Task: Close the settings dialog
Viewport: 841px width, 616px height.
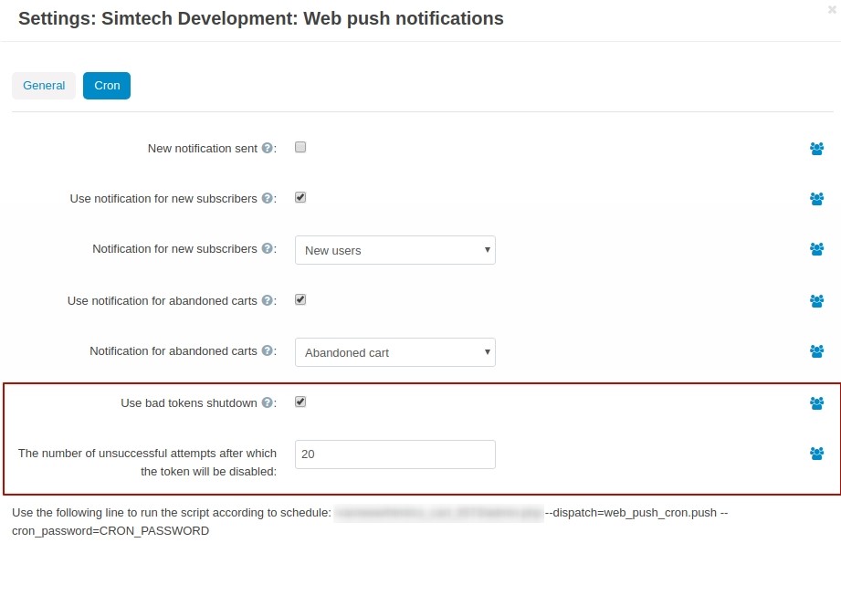Action: (x=832, y=9)
